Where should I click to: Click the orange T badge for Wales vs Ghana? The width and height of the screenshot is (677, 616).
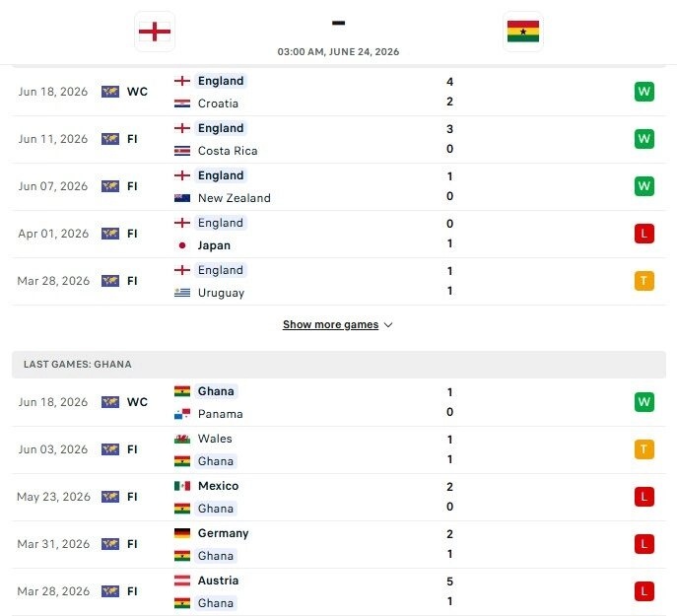tap(643, 449)
